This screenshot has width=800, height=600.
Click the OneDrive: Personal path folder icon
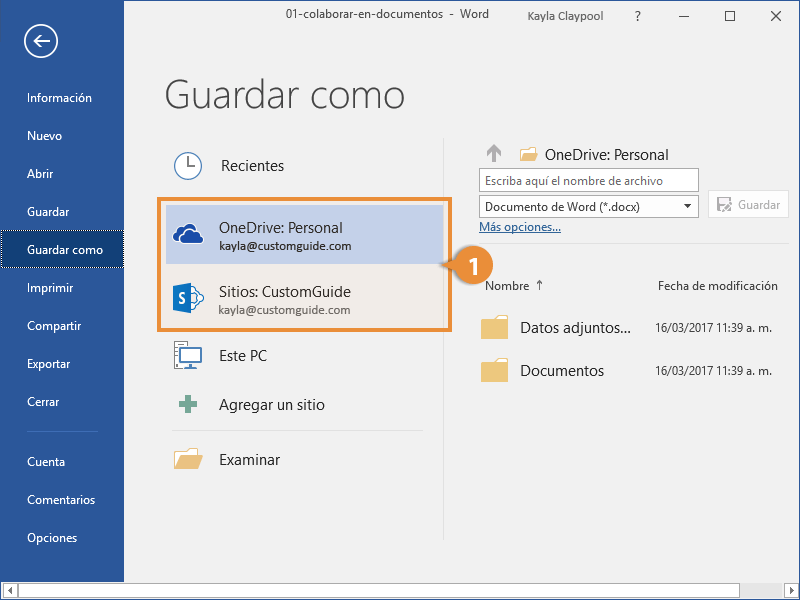coord(528,154)
